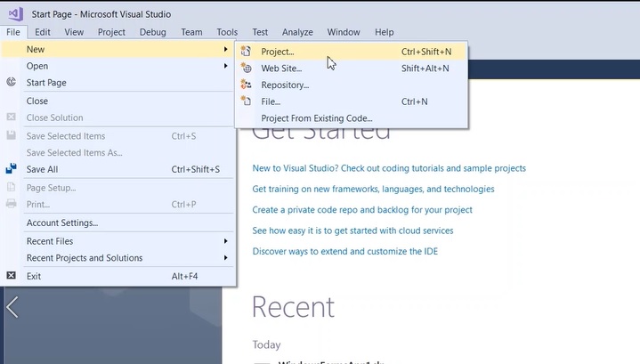
Task: Select Web Site... in New submenu
Action: click(x=351, y=69)
